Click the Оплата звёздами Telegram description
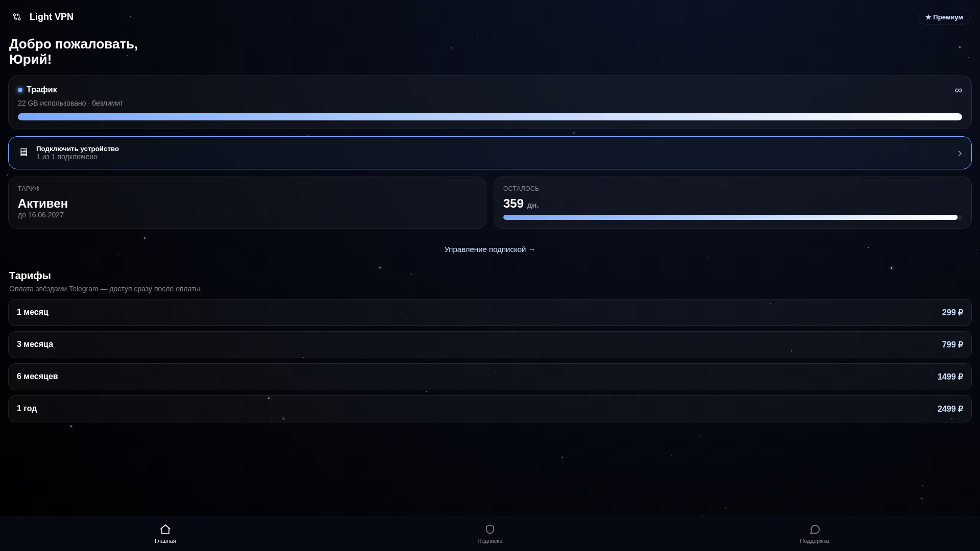The image size is (980, 551). pos(105,289)
